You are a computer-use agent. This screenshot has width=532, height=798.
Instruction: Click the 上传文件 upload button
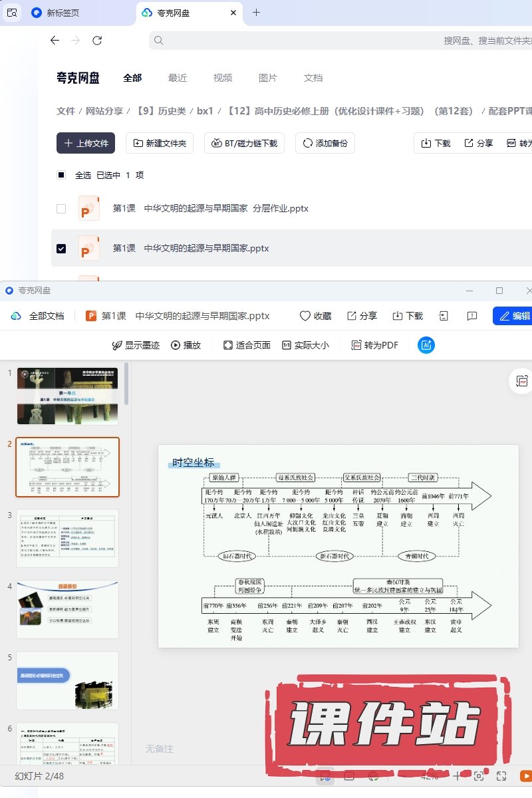point(86,143)
